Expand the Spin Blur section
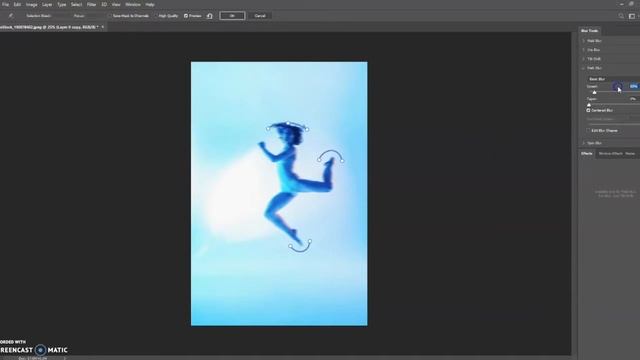 point(584,143)
